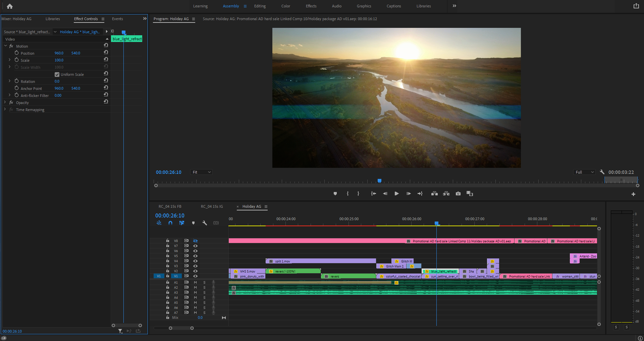644x341 pixels.
Task: Click the Home icon
Action: pos(10,6)
